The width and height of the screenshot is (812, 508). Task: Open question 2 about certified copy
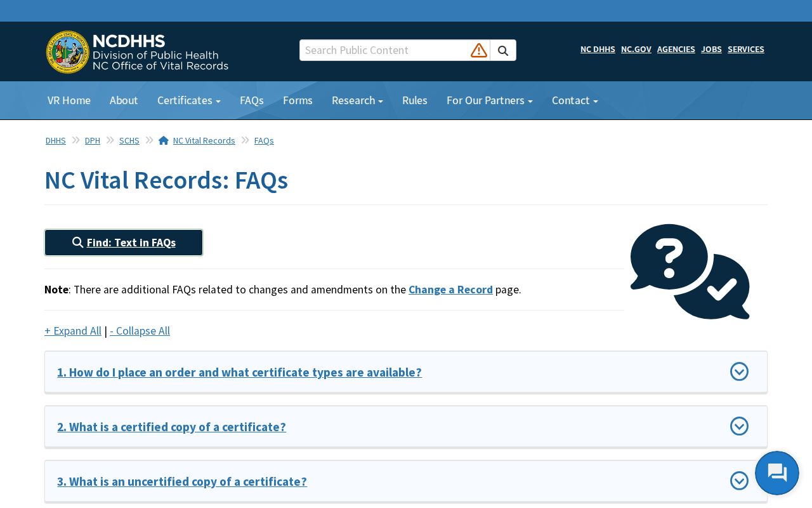pos(171,427)
